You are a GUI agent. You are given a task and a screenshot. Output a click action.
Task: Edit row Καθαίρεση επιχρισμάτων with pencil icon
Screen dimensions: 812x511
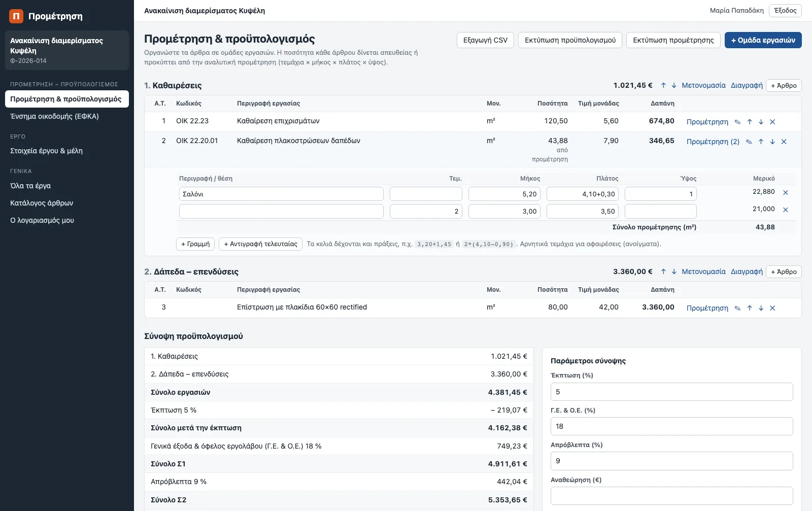(737, 122)
